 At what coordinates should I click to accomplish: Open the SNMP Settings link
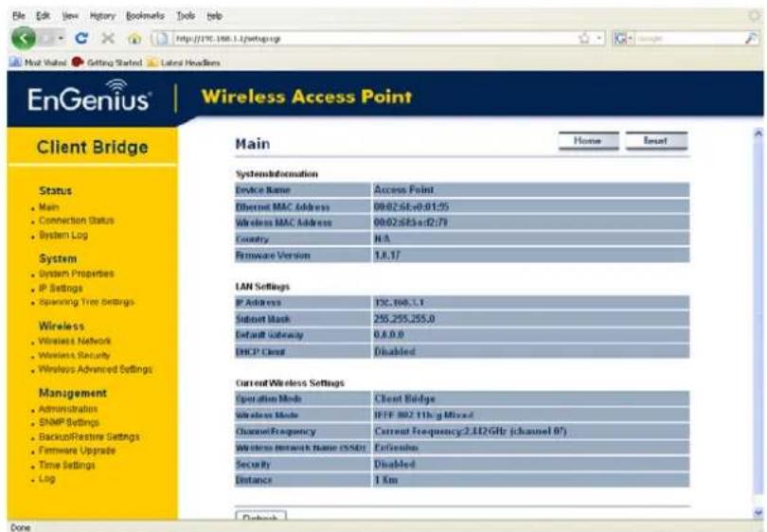tap(69, 422)
